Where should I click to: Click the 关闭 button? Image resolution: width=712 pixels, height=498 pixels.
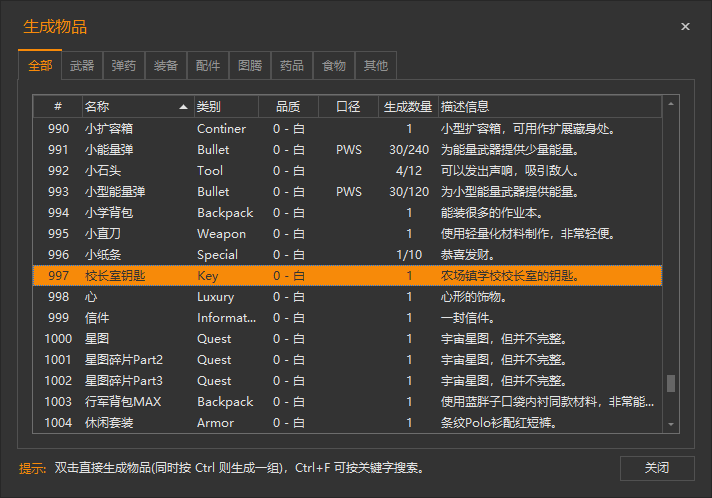656,467
